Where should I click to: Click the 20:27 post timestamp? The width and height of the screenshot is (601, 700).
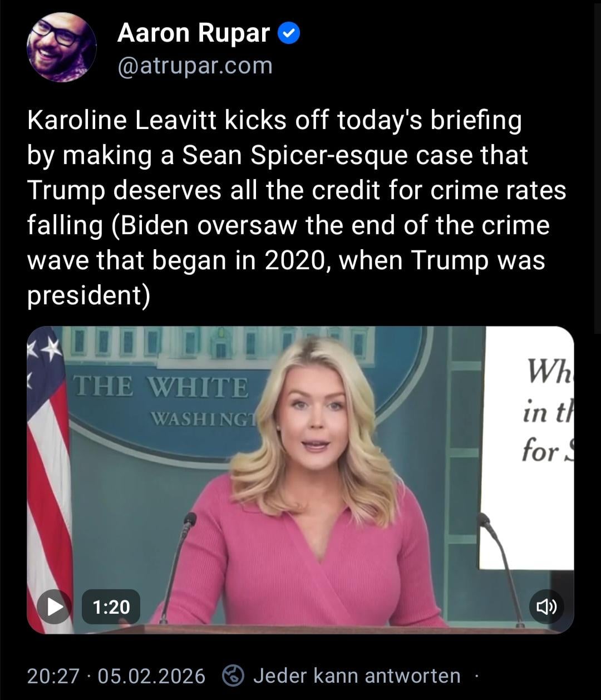pyautogui.click(x=53, y=676)
